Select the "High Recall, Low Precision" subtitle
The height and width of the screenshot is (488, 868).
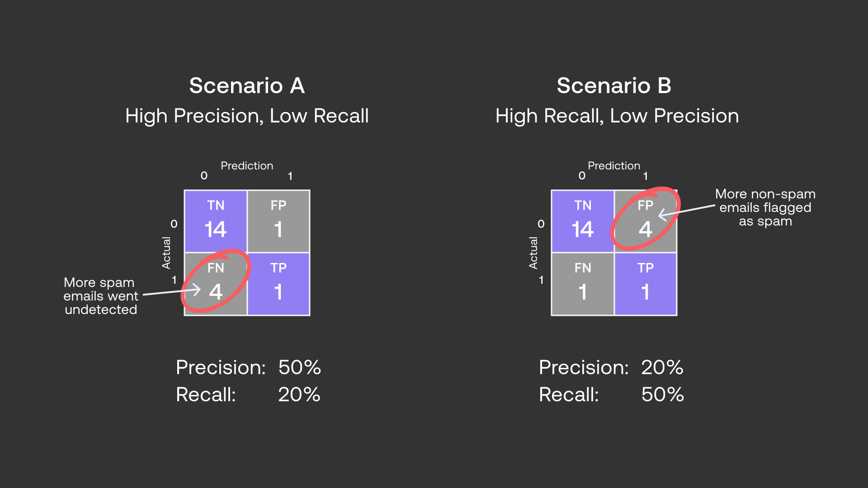coord(617,116)
